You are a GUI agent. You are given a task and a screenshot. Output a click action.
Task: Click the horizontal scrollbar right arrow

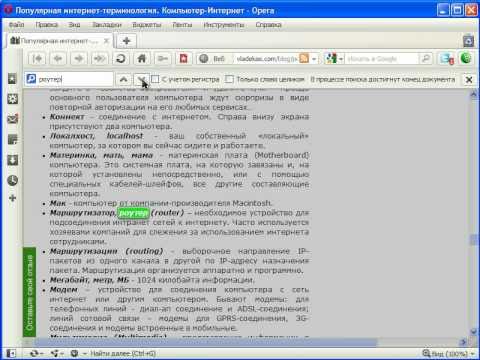[x=463, y=342]
